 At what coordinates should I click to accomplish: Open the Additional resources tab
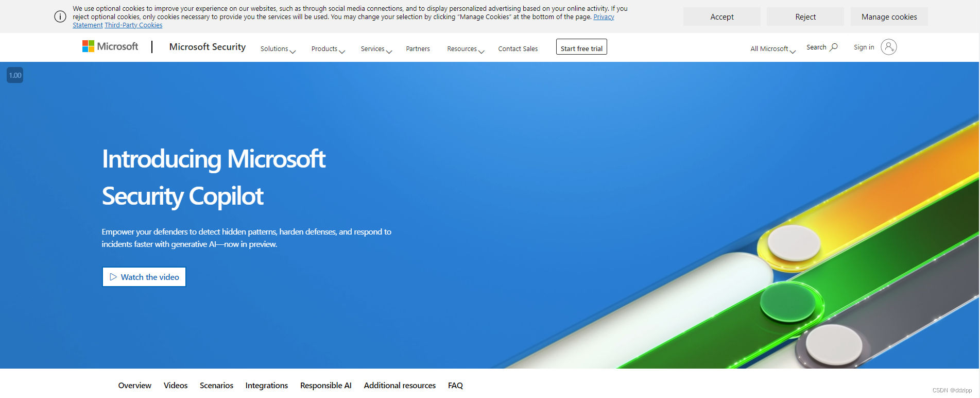pos(400,385)
